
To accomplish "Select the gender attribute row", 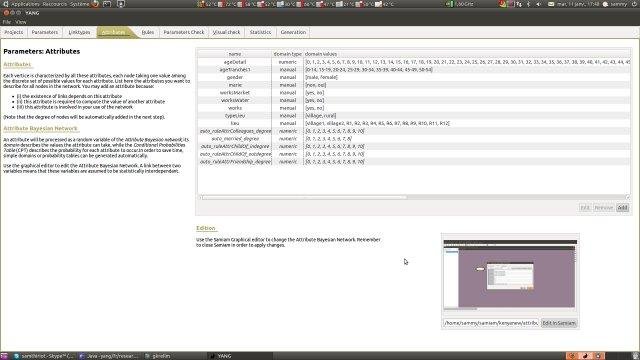I will [414, 77].
